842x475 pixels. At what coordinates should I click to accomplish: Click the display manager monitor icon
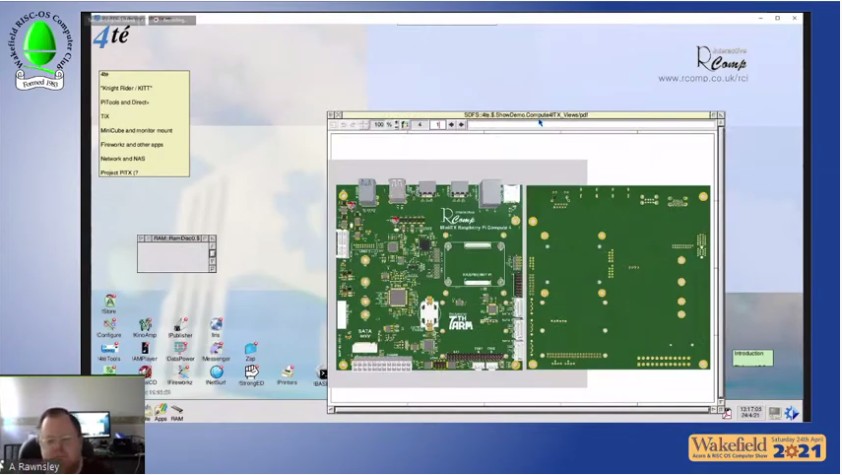(774, 413)
